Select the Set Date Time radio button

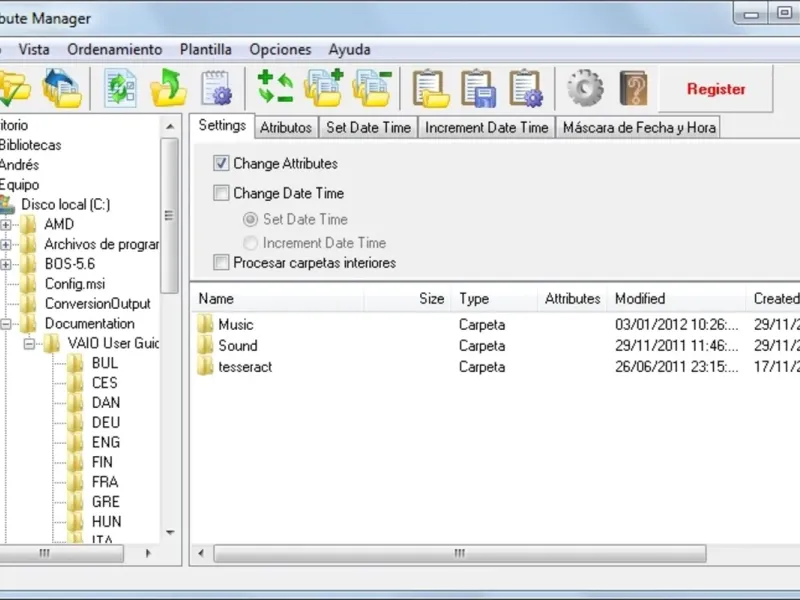click(250, 219)
